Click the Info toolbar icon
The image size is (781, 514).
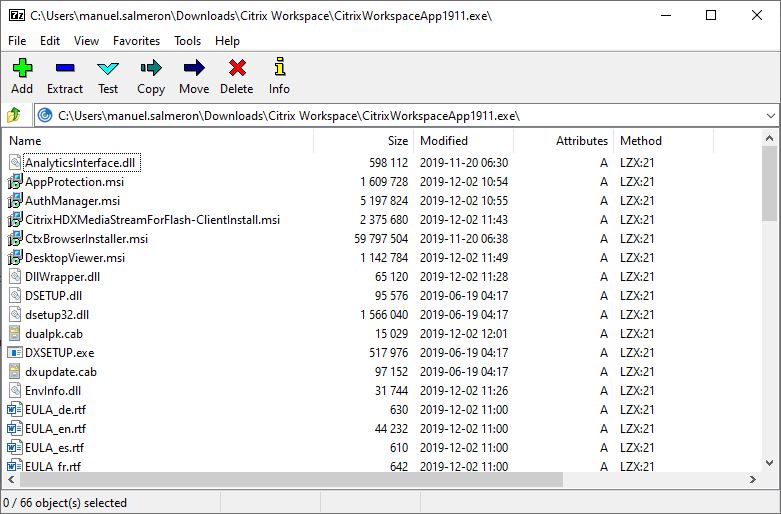[280, 67]
